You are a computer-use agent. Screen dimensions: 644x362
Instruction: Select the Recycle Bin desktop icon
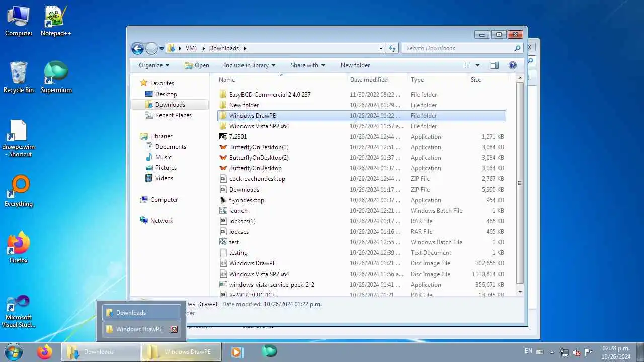click(x=19, y=77)
